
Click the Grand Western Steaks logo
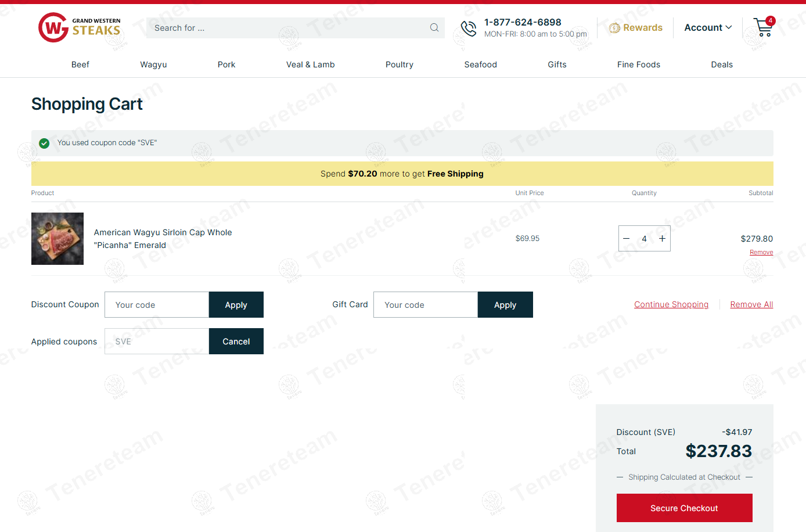(80, 27)
